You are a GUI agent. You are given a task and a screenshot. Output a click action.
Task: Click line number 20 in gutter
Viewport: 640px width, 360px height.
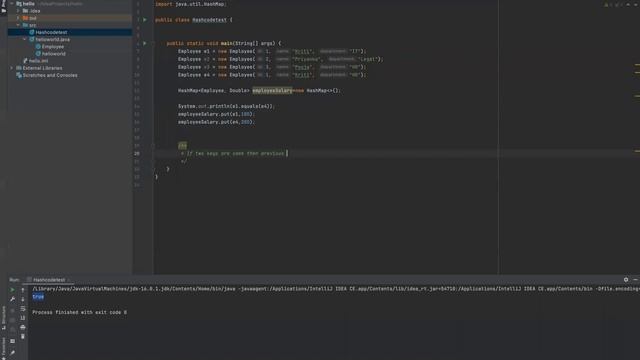pyautogui.click(x=137, y=153)
